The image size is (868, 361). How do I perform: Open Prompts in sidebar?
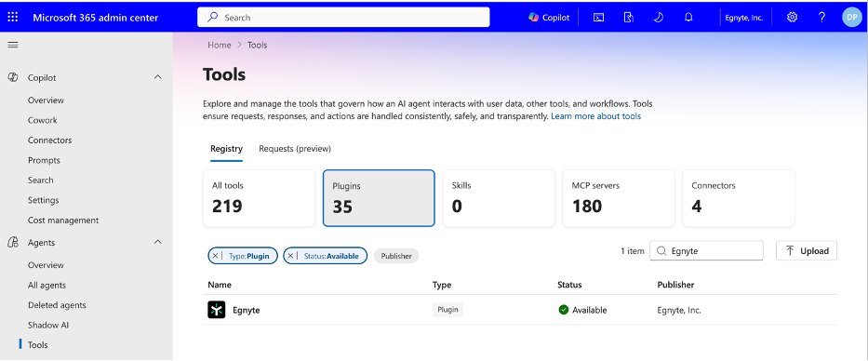click(x=44, y=160)
